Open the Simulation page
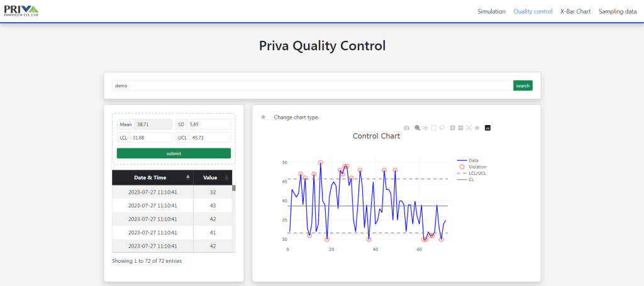 (x=491, y=11)
